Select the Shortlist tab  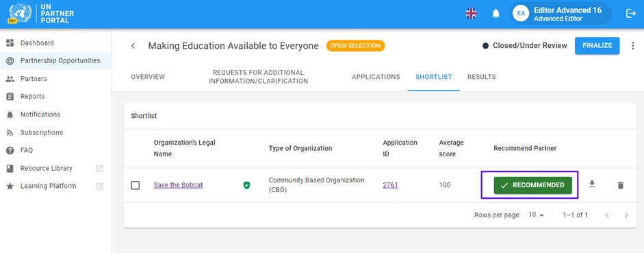434,77
